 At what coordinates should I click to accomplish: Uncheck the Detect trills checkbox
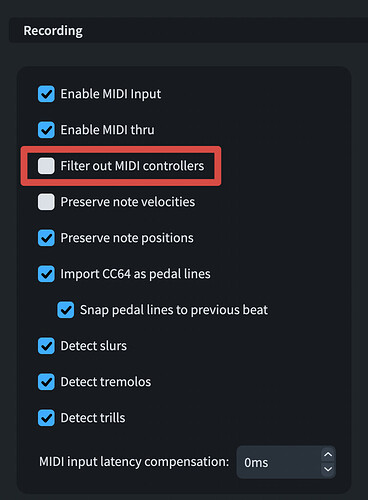pyautogui.click(x=46, y=418)
